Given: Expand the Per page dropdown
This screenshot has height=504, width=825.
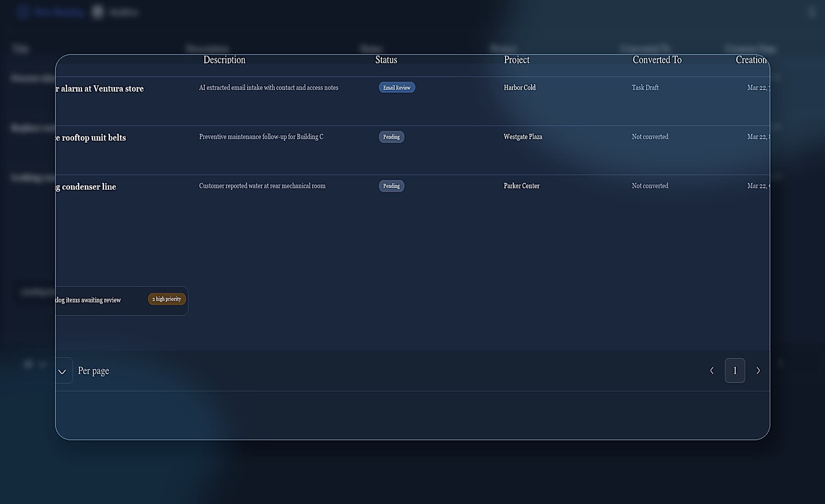Looking at the screenshot, I should coord(93,371).
